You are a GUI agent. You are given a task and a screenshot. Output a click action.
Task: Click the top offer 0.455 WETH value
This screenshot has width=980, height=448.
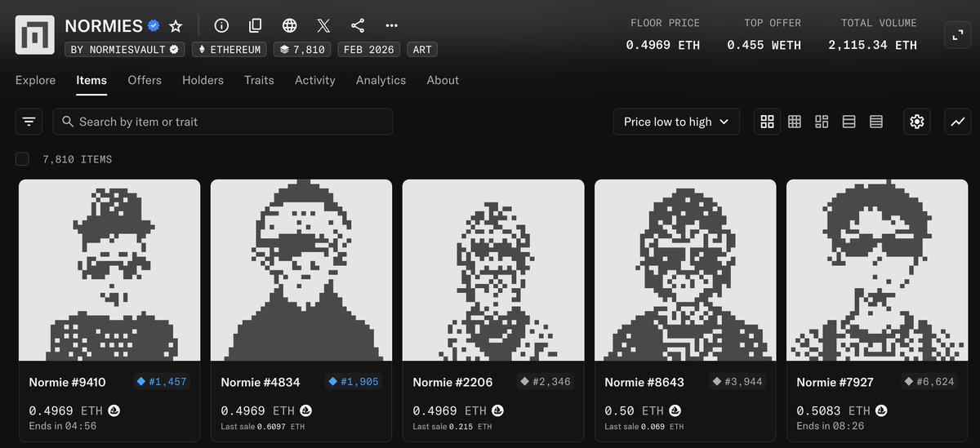[x=764, y=45]
